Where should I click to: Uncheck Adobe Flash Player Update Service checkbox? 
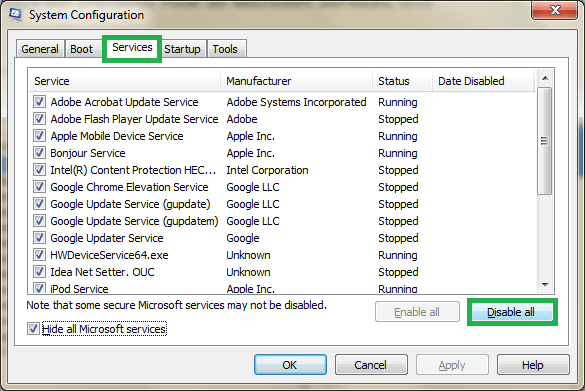39,119
